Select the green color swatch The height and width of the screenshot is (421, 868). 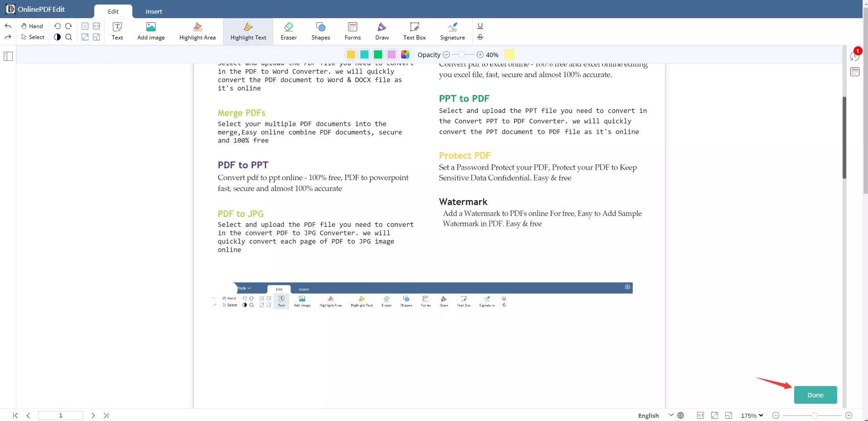378,54
